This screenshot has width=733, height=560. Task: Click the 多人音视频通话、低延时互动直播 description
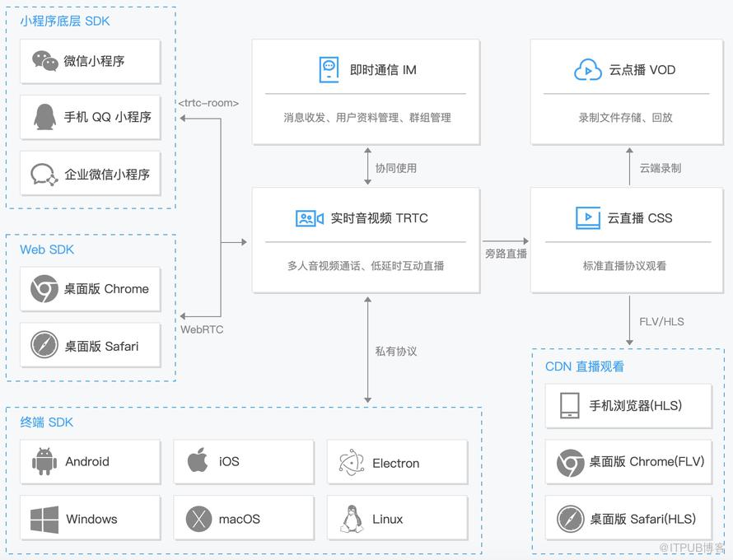366,266
